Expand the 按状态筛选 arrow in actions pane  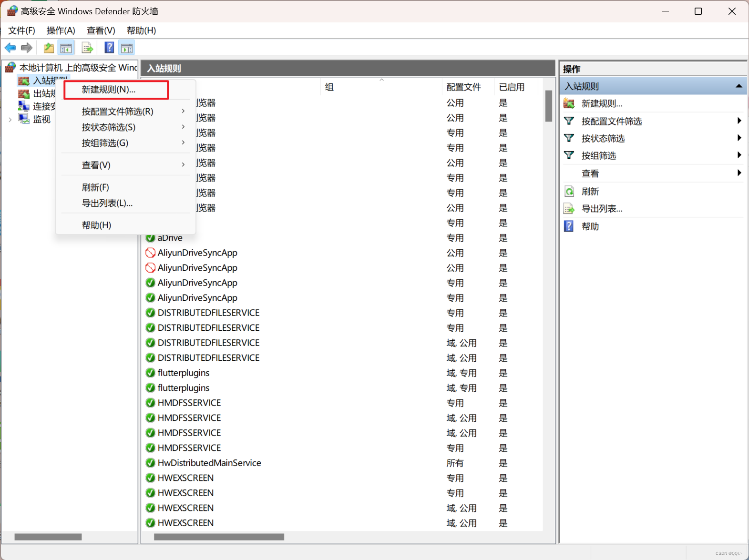click(739, 138)
